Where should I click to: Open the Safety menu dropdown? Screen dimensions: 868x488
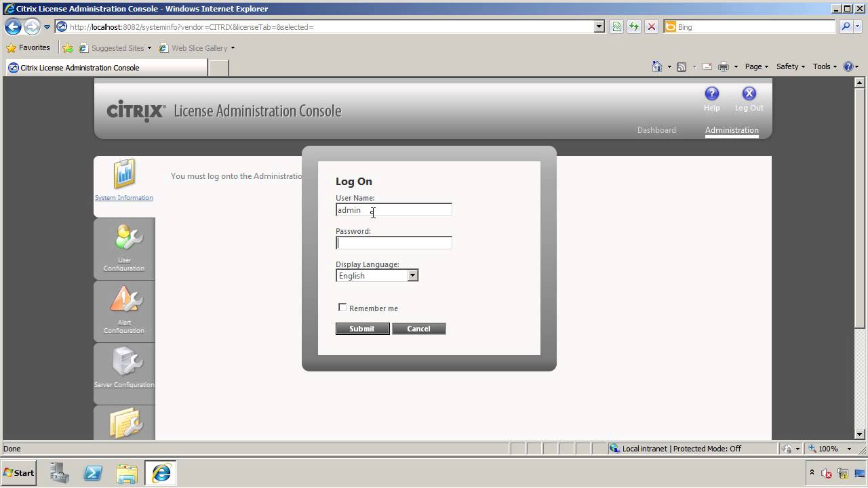[790, 66]
